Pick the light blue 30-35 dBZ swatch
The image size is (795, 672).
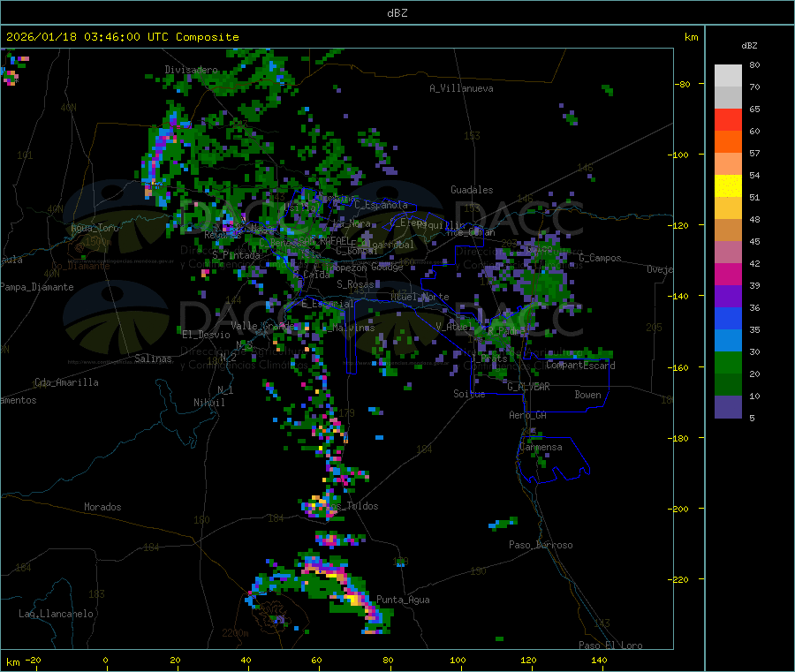pyautogui.click(x=728, y=341)
